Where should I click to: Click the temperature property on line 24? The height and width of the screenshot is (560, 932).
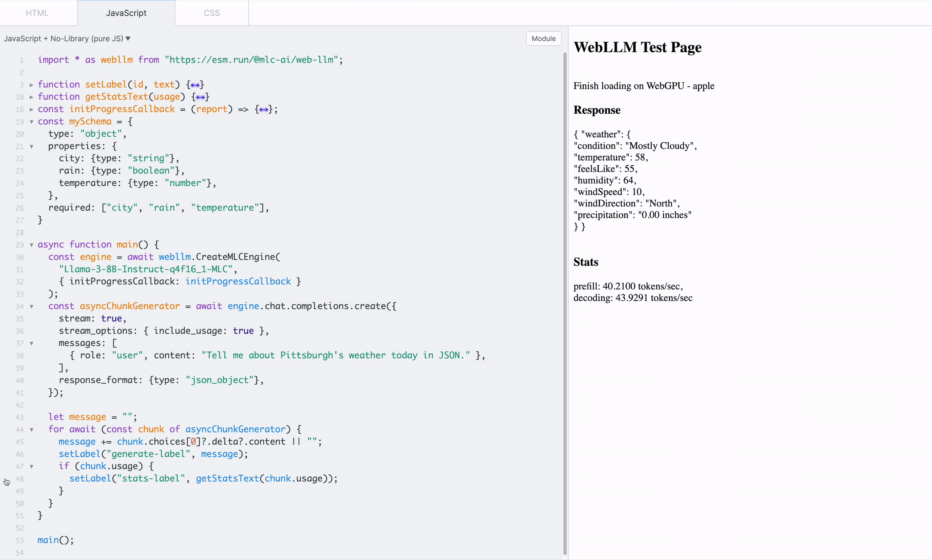pyautogui.click(x=137, y=183)
